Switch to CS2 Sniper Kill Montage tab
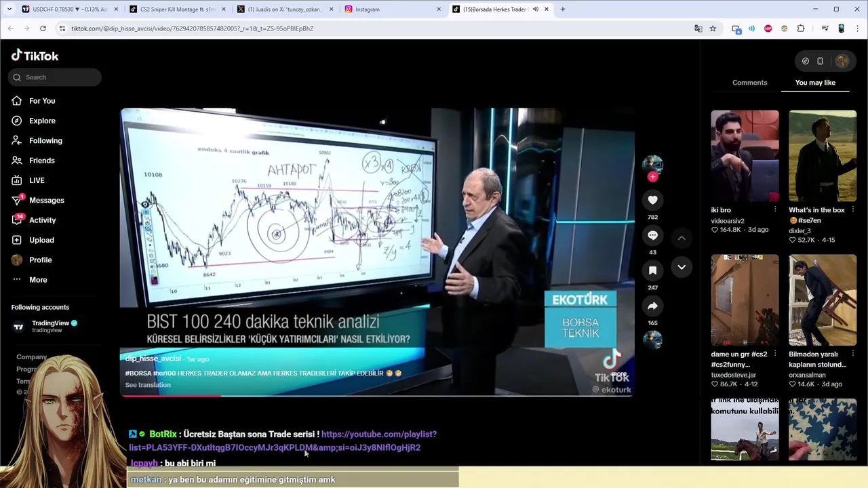Viewport: 868px width, 488px height. [x=176, y=9]
